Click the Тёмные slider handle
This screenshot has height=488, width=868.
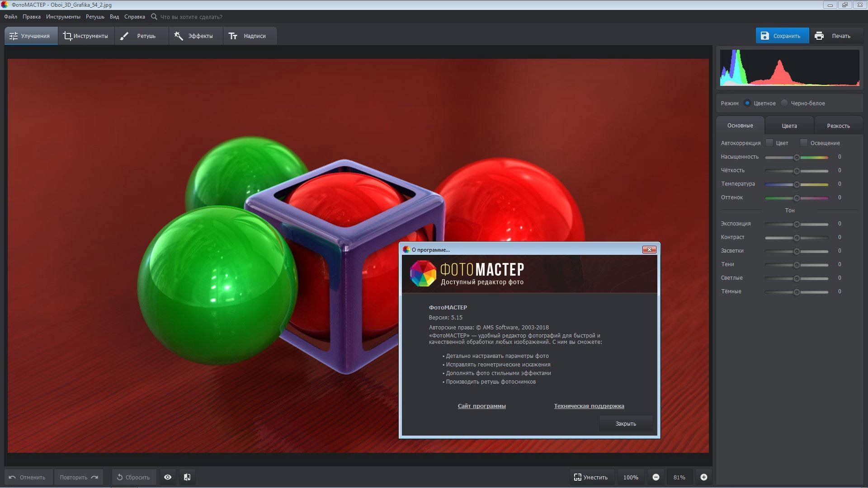(x=797, y=292)
